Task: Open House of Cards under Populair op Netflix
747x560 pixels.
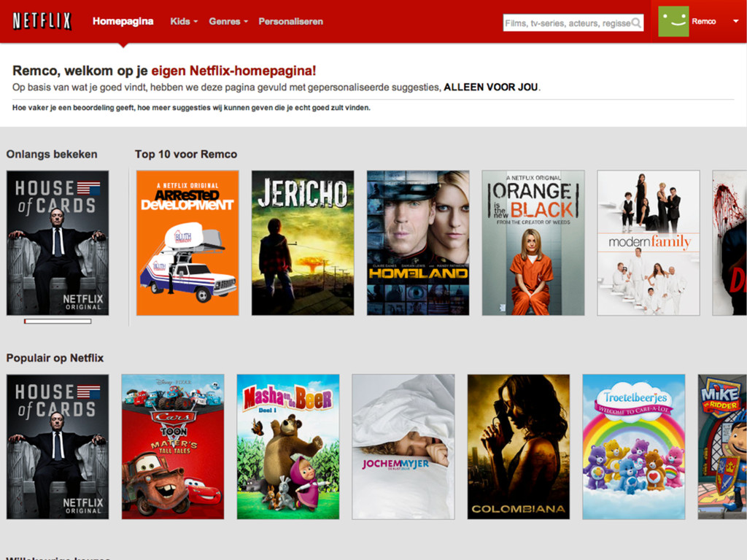Action: (x=58, y=447)
